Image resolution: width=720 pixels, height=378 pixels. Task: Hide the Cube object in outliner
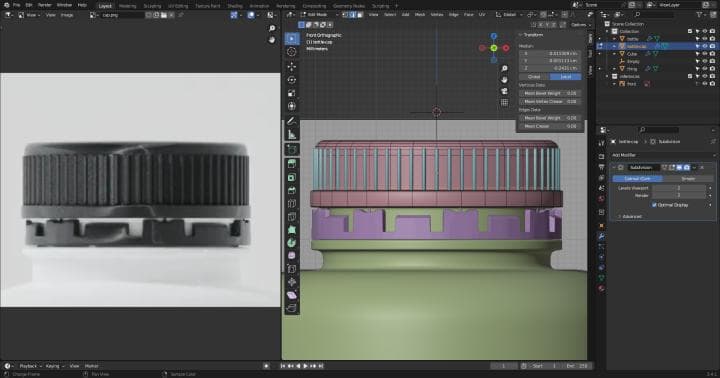[705, 54]
